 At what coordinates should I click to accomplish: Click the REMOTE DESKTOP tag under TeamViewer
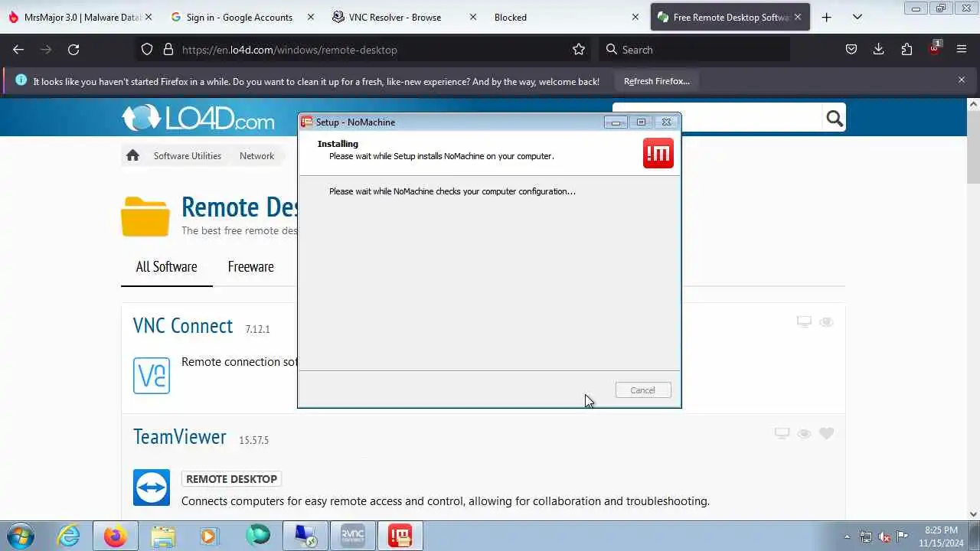pyautogui.click(x=231, y=479)
